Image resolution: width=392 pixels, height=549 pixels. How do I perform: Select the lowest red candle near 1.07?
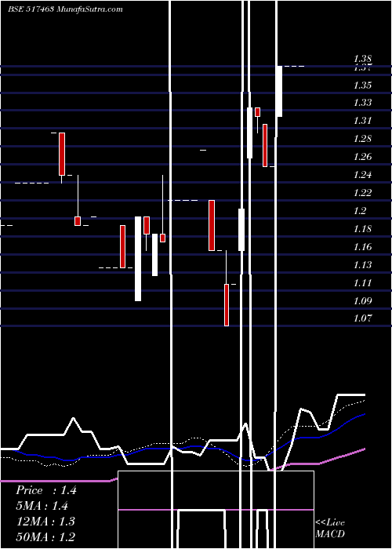(227, 305)
